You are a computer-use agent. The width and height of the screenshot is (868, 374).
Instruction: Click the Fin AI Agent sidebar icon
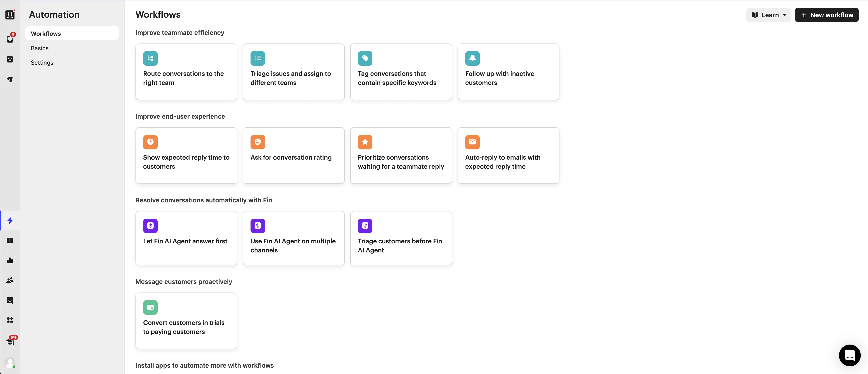(10, 59)
